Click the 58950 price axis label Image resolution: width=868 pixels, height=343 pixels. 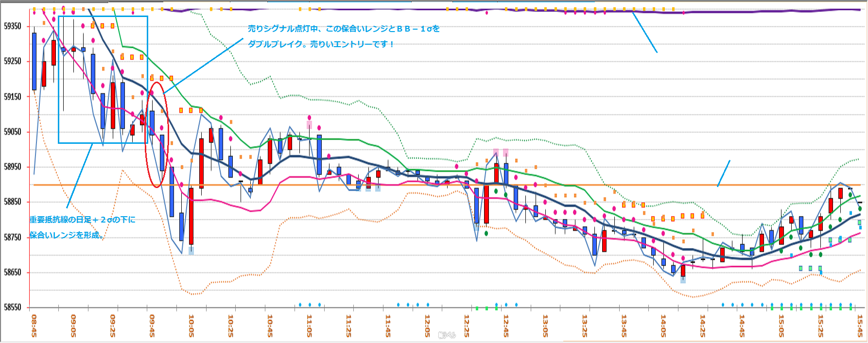13,167
